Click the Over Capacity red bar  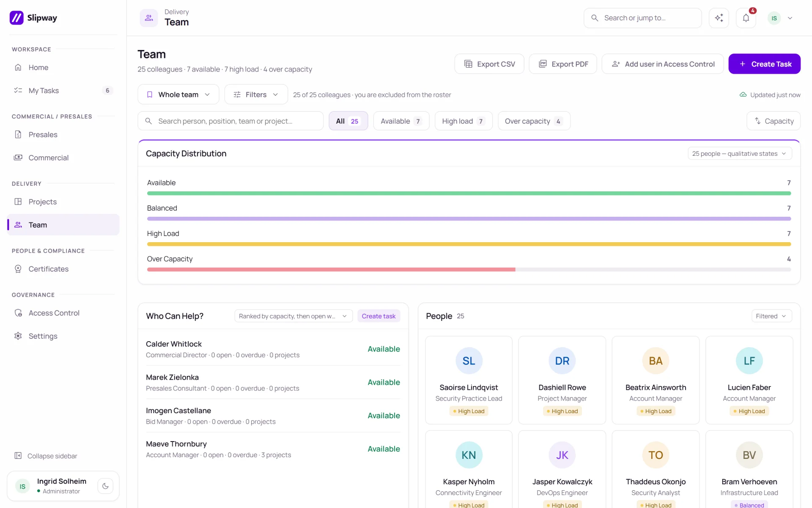[331, 270]
